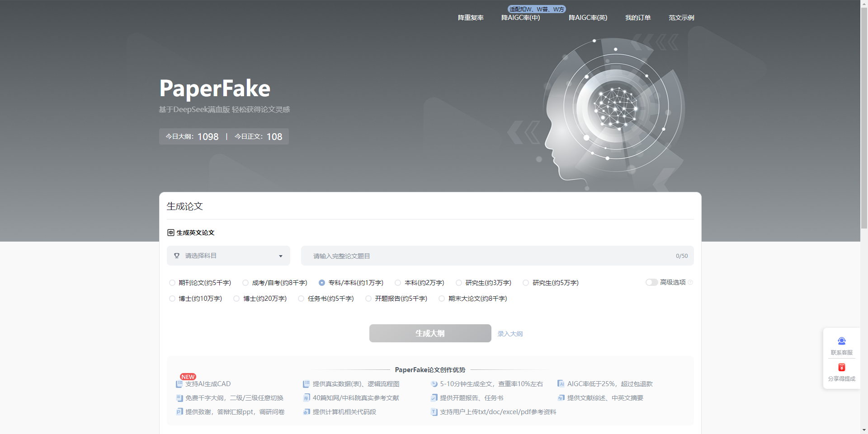Select 期末大论文(约8千字) radio option

click(442, 299)
